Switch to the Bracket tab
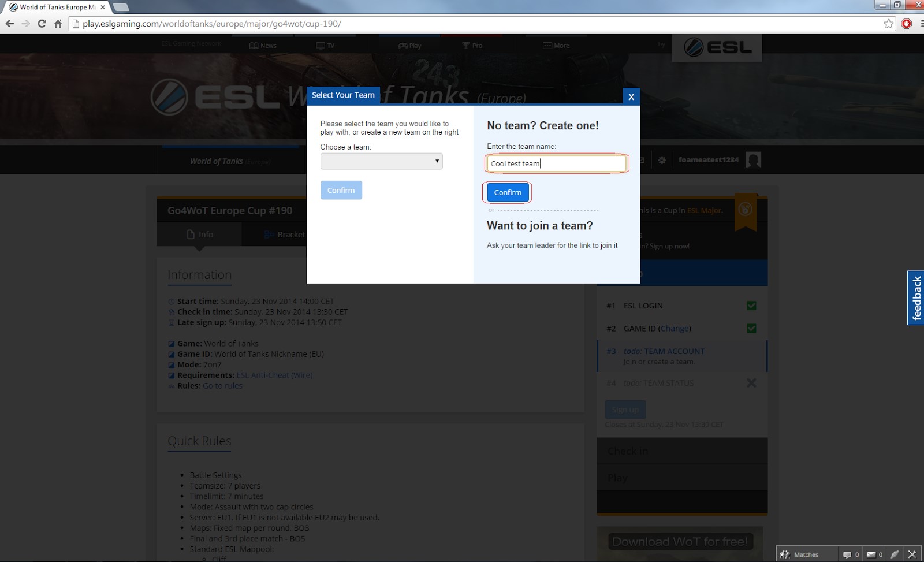924x562 pixels. (285, 235)
